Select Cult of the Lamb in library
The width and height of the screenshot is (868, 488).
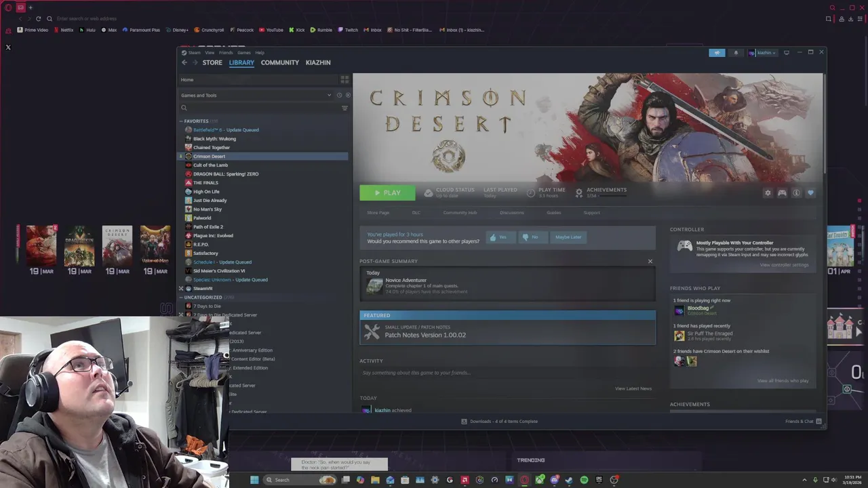coord(210,165)
